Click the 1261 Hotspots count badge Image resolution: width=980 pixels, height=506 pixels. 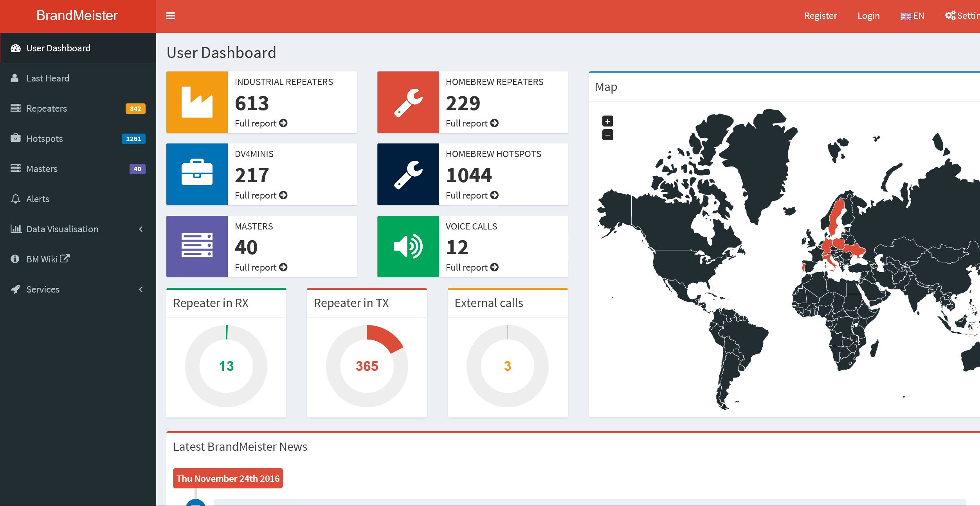[x=133, y=139]
